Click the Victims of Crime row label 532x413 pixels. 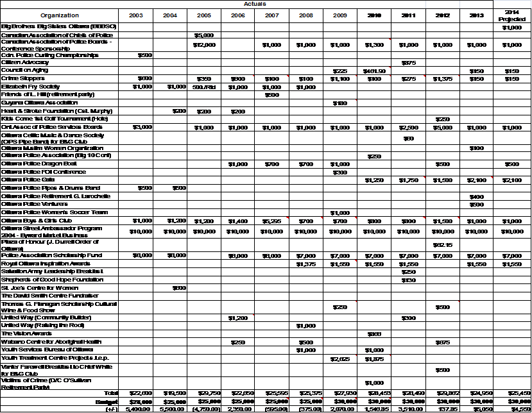click(x=46, y=384)
